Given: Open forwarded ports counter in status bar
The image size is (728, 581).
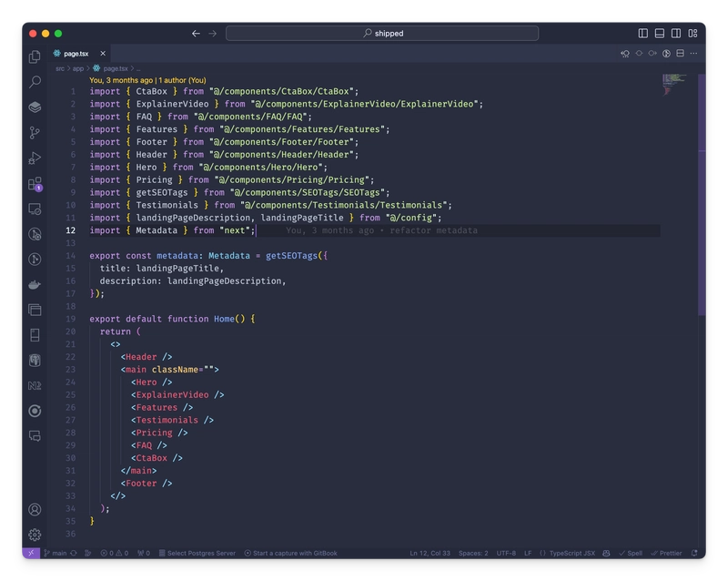Looking at the screenshot, I should tap(144, 553).
